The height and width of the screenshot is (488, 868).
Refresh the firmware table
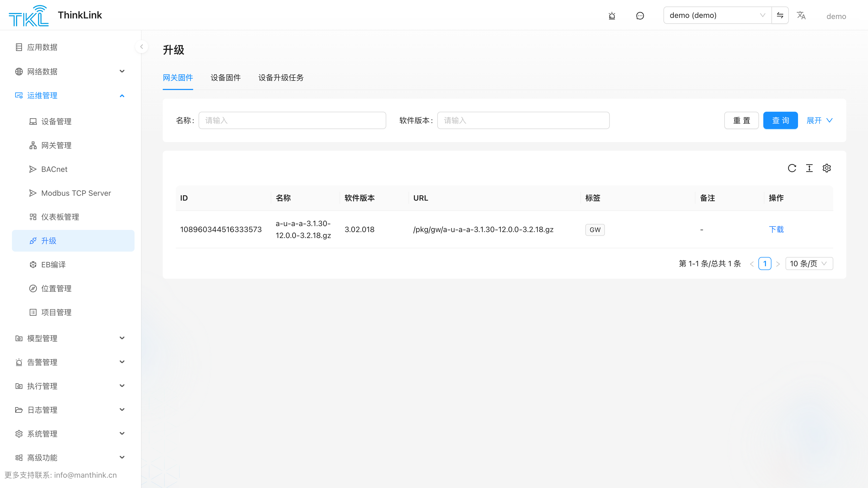(x=792, y=168)
